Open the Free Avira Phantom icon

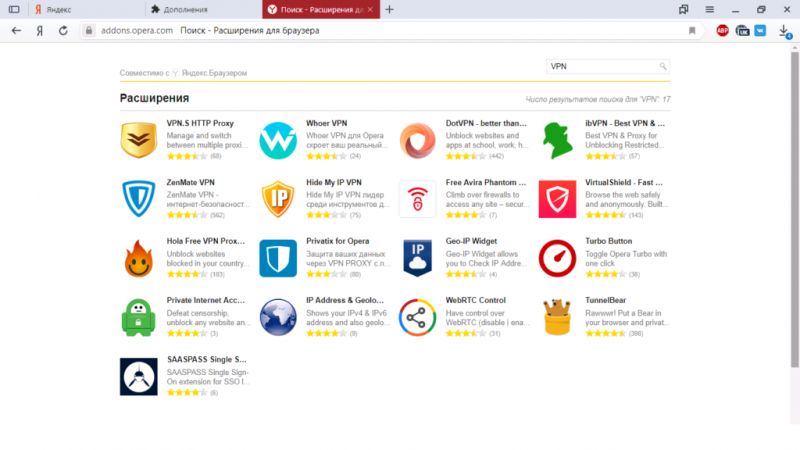(x=417, y=199)
